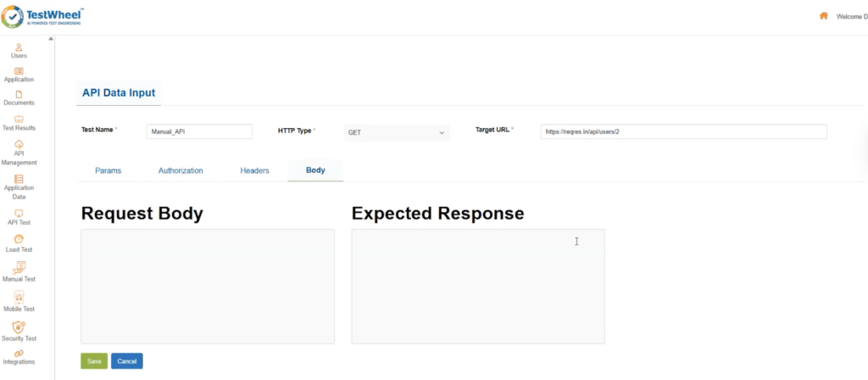The height and width of the screenshot is (380, 868).
Task: Open Security Test shield icon
Action: point(19,327)
